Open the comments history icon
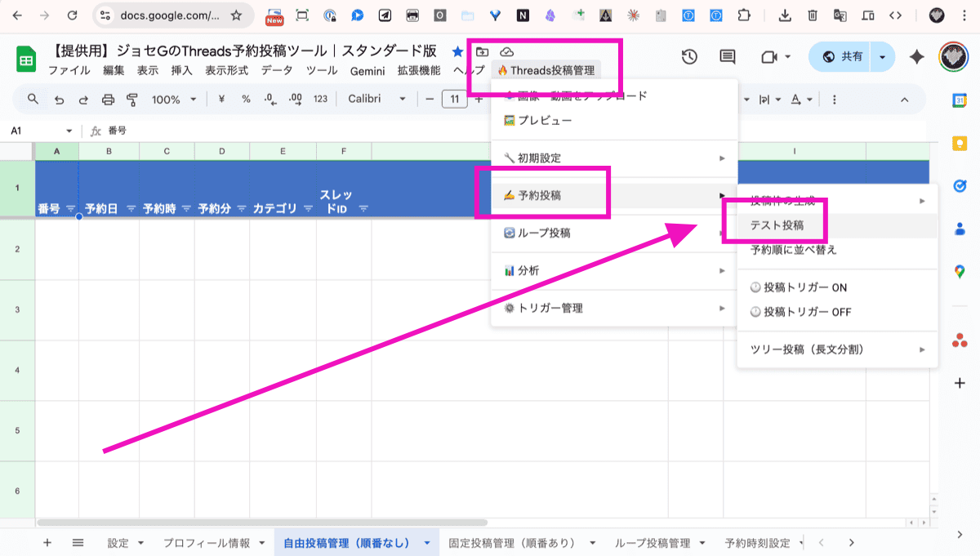The height and width of the screenshot is (556, 980). 727,56
